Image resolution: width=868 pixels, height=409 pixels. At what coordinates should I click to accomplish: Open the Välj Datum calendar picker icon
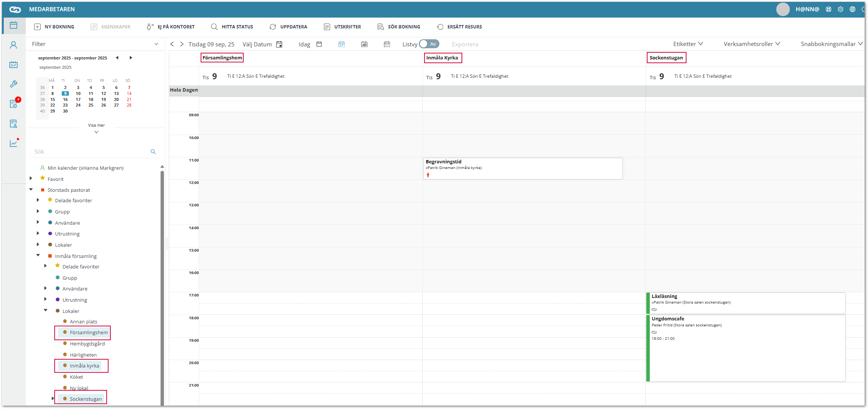[x=279, y=44]
